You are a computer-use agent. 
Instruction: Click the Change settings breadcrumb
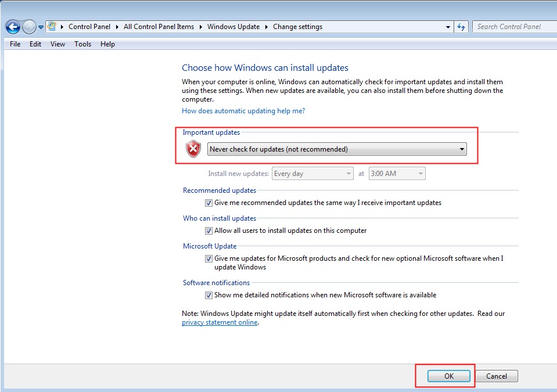coord(298,27)
